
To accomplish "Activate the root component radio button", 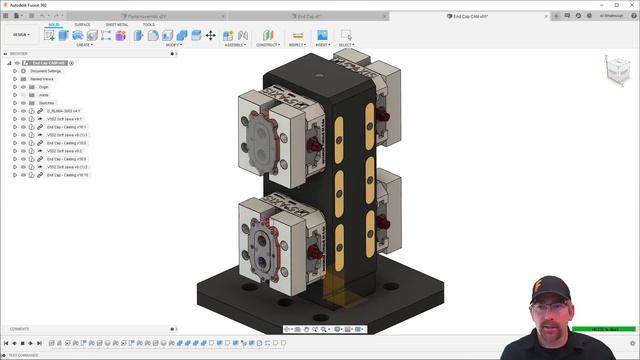I will pos(72,63).
